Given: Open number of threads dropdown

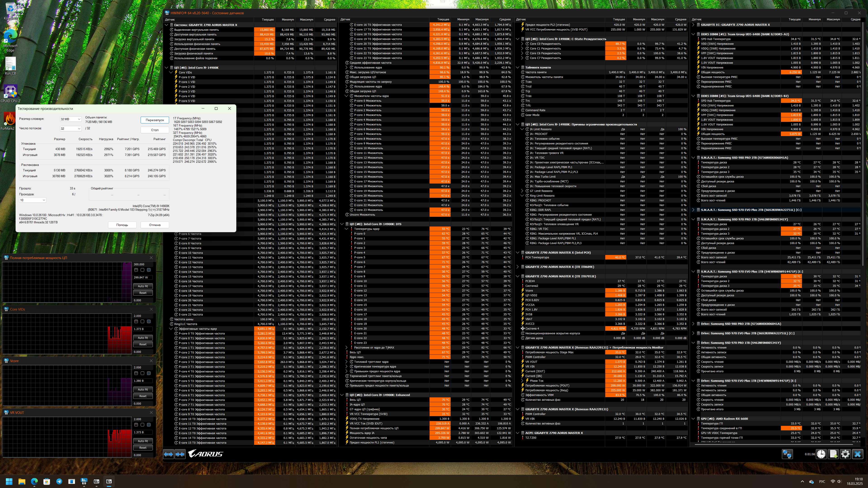Looking at the screenshot, I should coord(70,129).
